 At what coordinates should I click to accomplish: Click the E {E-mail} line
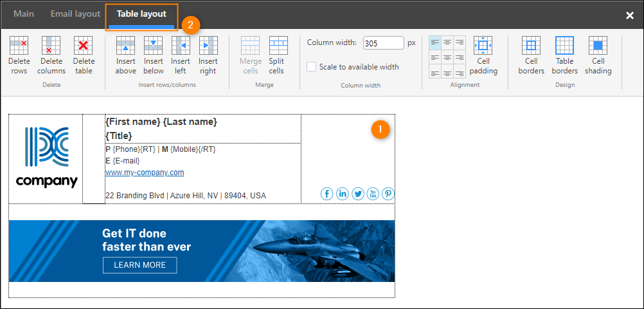(123, 161)
